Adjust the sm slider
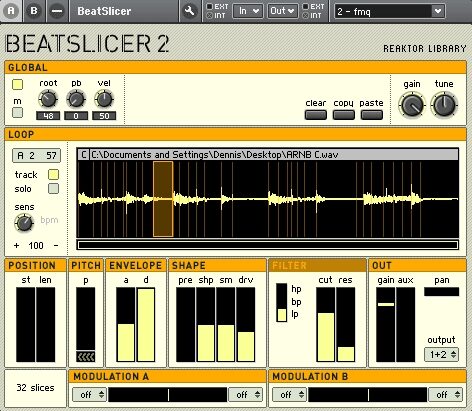Image resolution: width=472 pixels, height=411 pixels. pos(226,325)
